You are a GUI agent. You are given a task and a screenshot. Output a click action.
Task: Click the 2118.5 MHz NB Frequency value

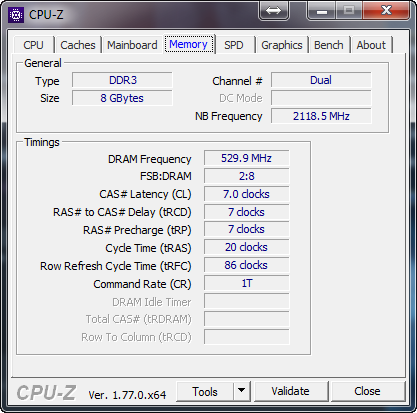click(321, 116)
